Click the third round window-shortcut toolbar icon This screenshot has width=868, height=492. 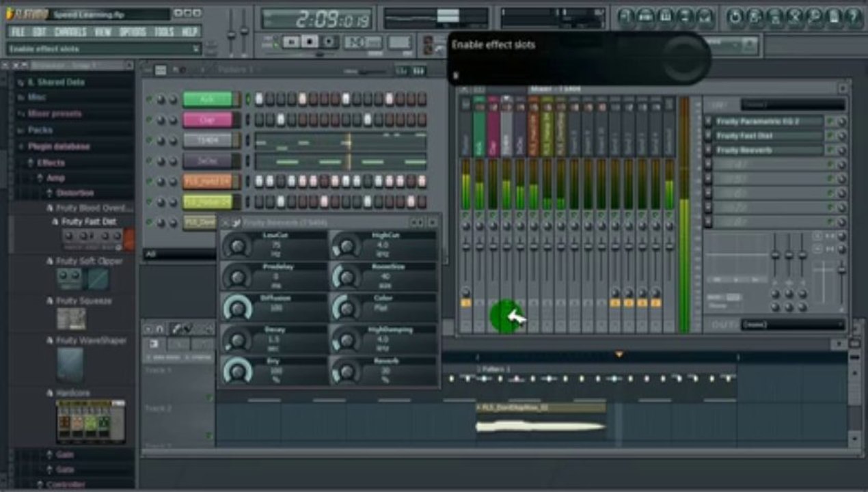[x=666, y=17]
